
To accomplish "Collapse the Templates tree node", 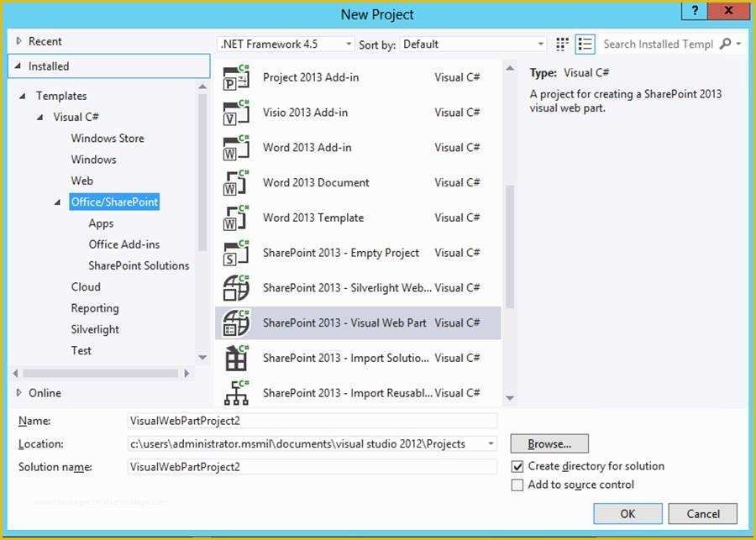I will pos(23,96).
